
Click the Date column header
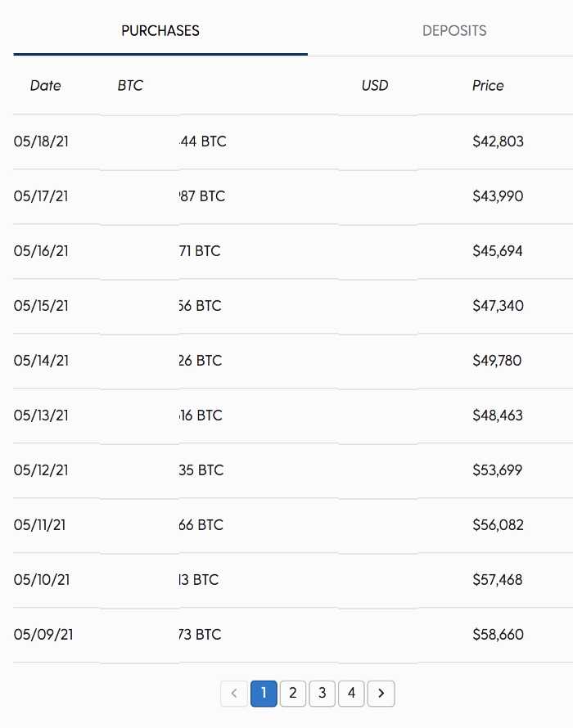click(46, 86)
